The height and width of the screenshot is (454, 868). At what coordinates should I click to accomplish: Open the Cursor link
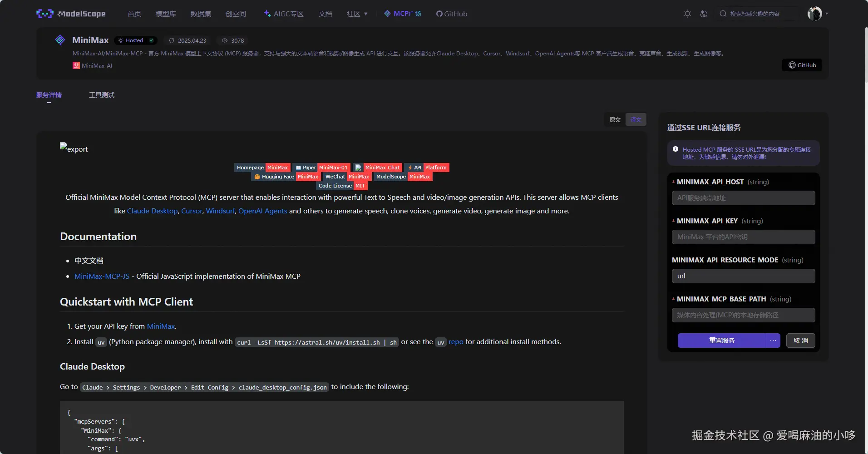pyautogui.click(x=192, y=211)
